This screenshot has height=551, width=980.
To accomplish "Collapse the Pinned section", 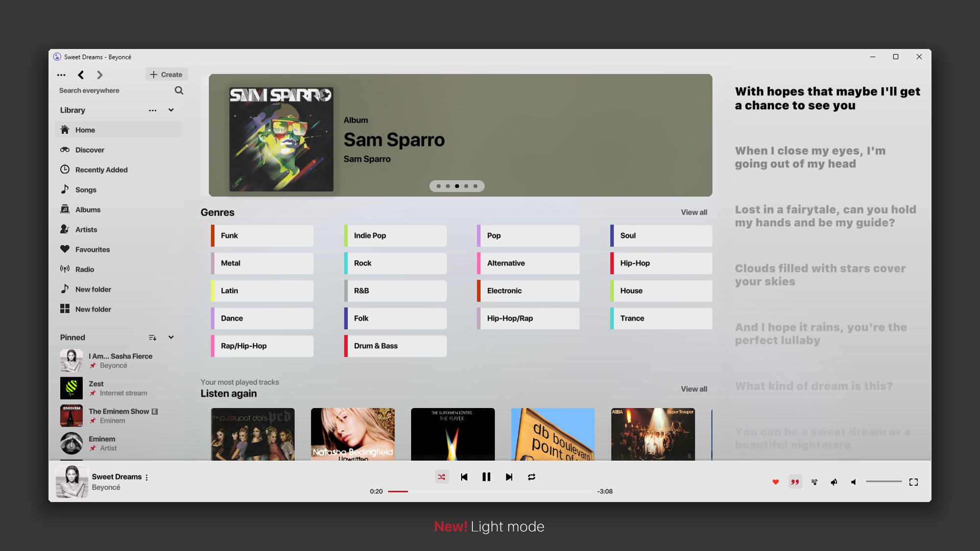I will (171, 337).
